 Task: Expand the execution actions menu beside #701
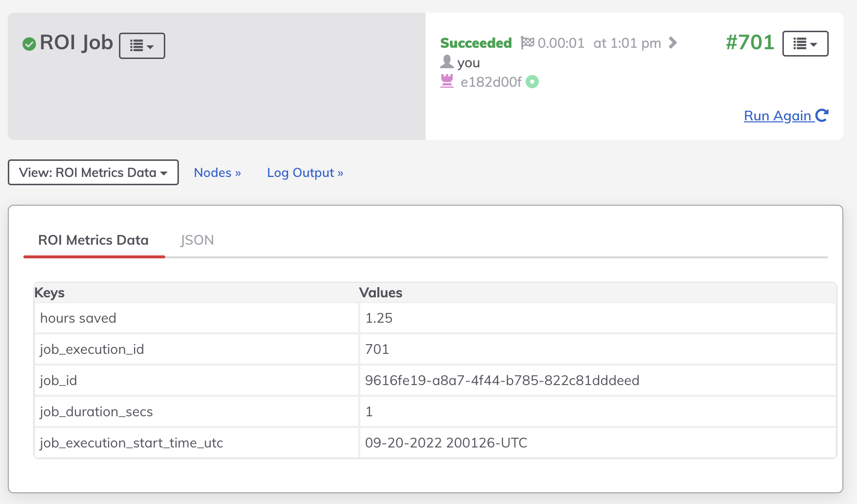coord(805,44)
